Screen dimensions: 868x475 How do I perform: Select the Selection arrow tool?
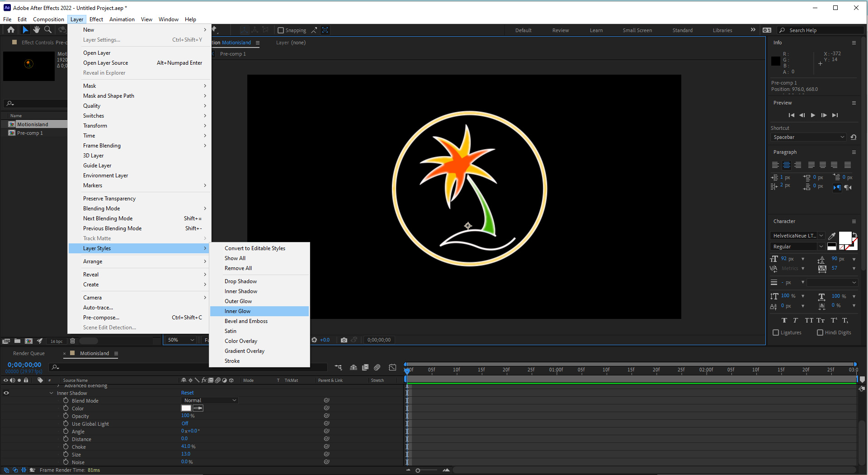25,30
